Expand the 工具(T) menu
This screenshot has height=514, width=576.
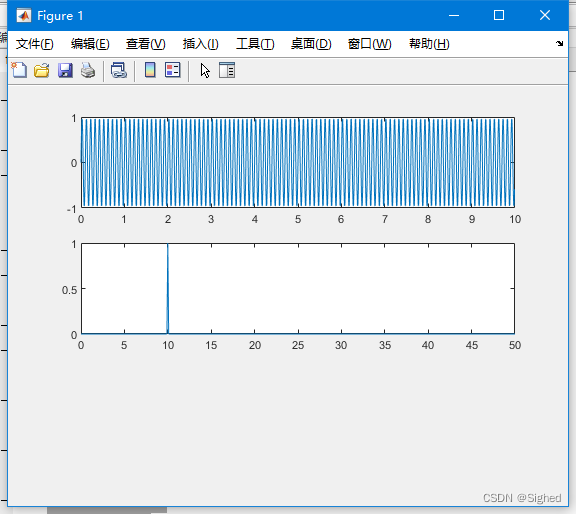click(x=255, y=44)
